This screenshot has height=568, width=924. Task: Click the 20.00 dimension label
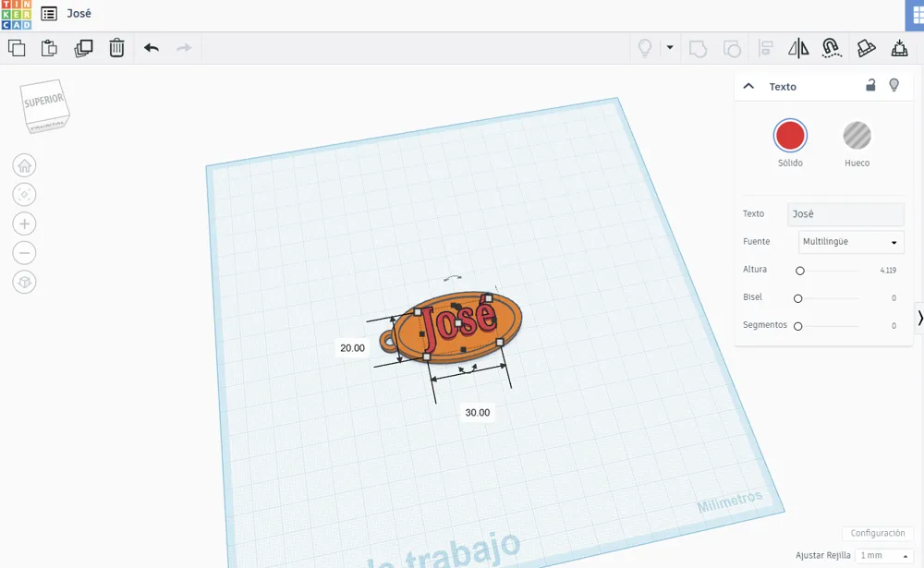(x=352, y=347)
